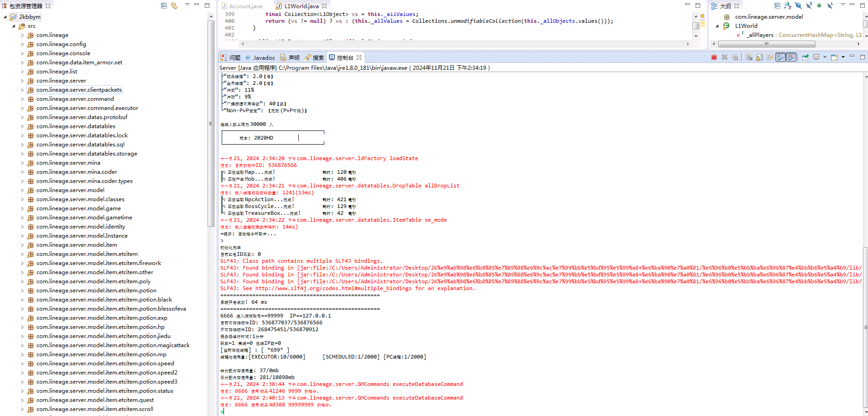Toggle show console on standard output change
The width and height of the screenshot is (868, 416).
pos(781,57)
